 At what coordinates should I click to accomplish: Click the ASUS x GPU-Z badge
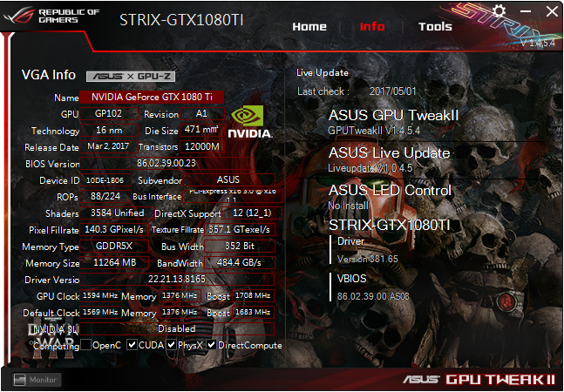(131, 76)
